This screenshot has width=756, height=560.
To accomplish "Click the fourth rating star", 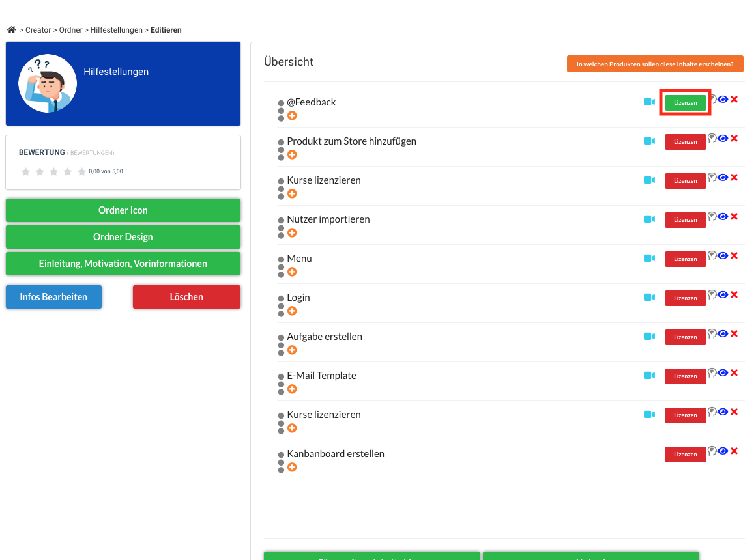I will [x=68, y=171].
